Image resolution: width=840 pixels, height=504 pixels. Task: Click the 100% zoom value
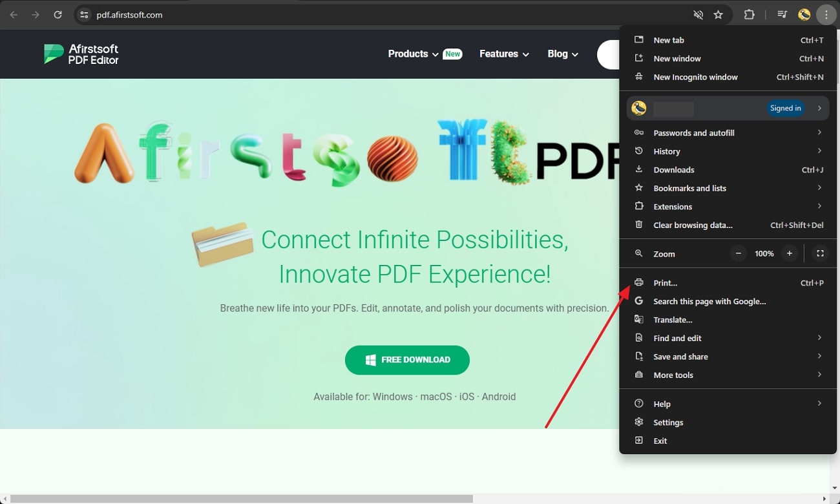pyautogui.click(x=764, y=254)
